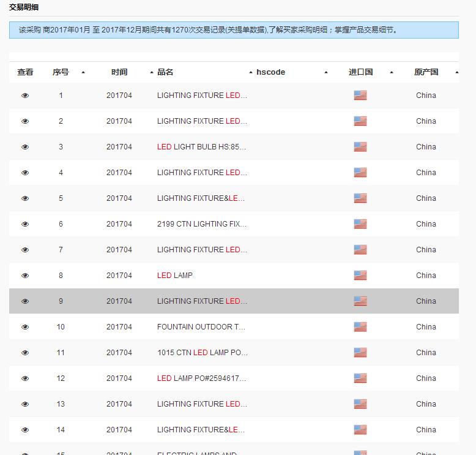The width and height of the screenshot is (476, 455).
Task: Sort by 序号 using its arrow
Action: pos(83,72)
